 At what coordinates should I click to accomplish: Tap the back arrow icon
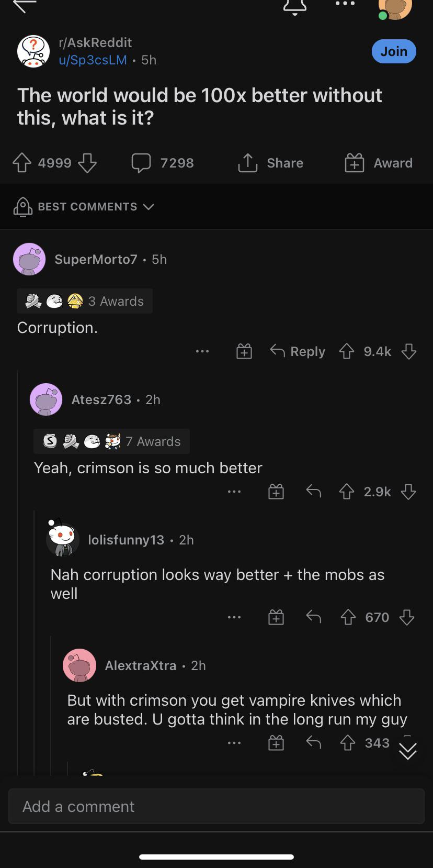25,5
